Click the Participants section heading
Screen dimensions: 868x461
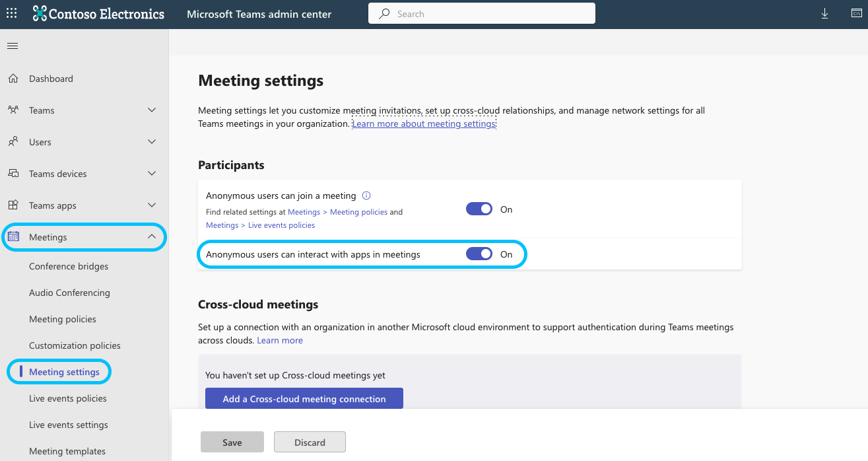click(x=231, y=165)
